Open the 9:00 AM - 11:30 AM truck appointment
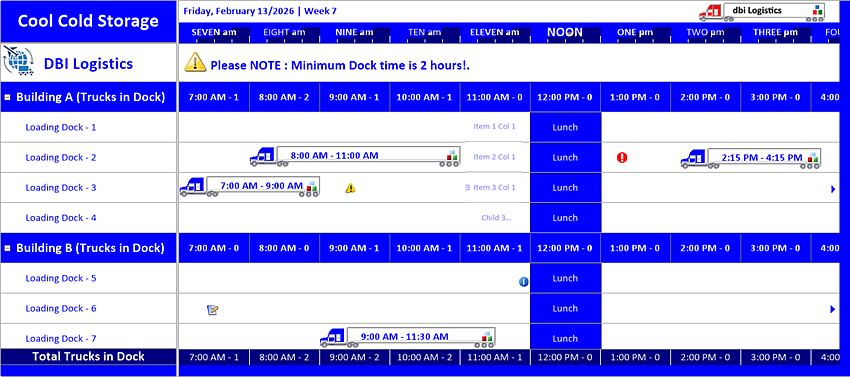850x377 pixels. [x=408, y=337]
